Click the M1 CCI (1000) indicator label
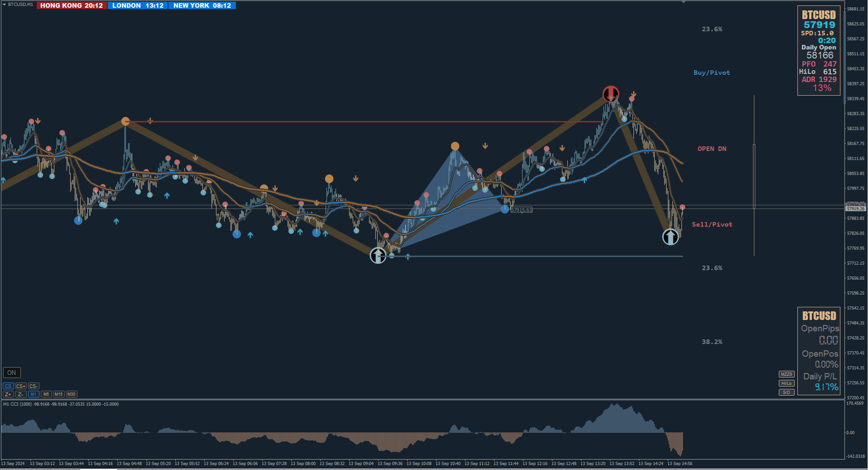The image size is (868, 470). tap(61, 404)
